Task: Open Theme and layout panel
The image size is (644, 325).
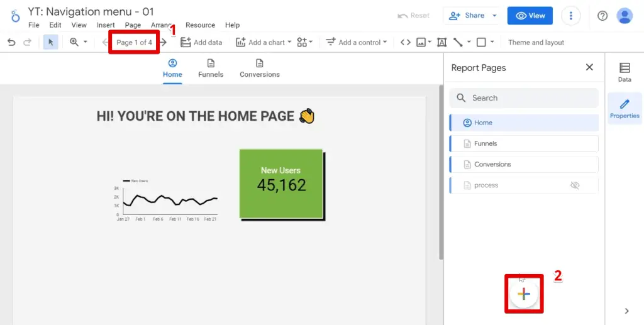Action: click(x=536, y=42)
